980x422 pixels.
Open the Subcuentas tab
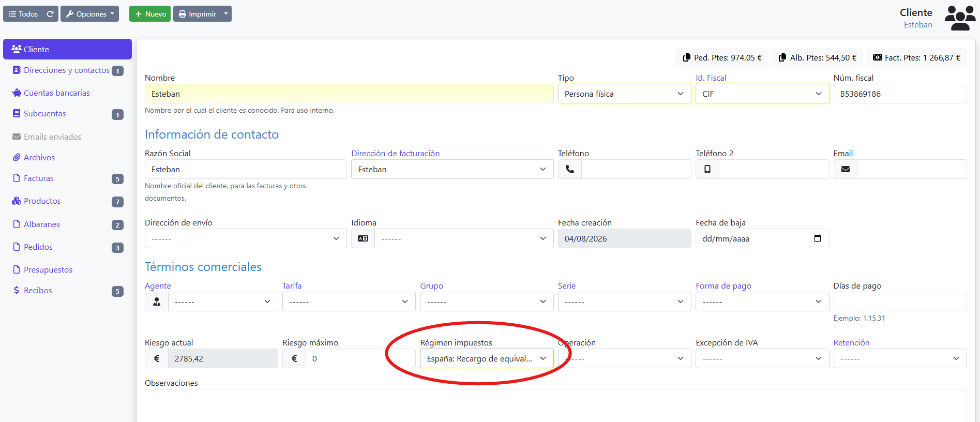pos(67,114)
